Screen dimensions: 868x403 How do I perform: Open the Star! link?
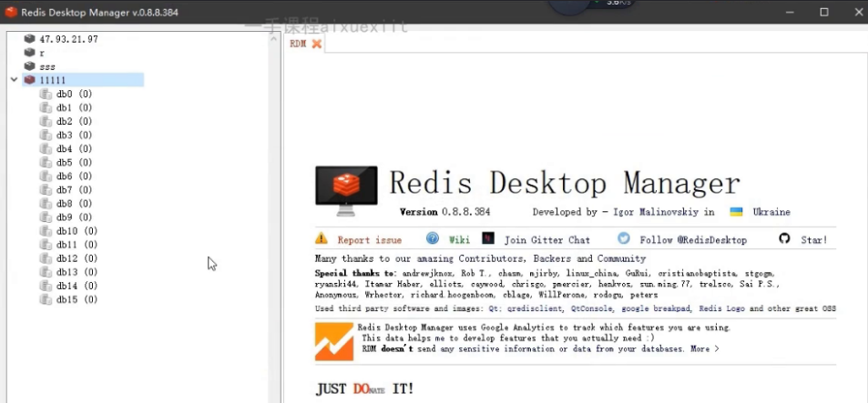[x=813, y=240]
